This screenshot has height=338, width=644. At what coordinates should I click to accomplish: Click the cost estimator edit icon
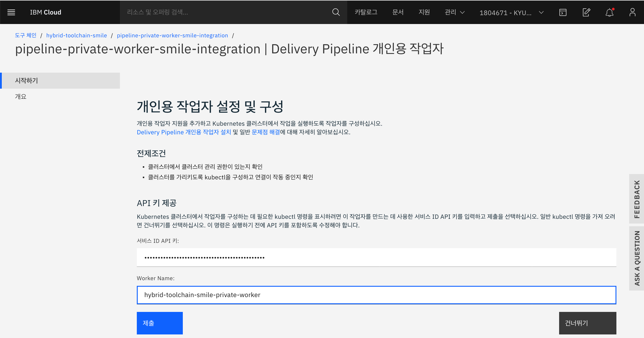[x=586, y=12]
